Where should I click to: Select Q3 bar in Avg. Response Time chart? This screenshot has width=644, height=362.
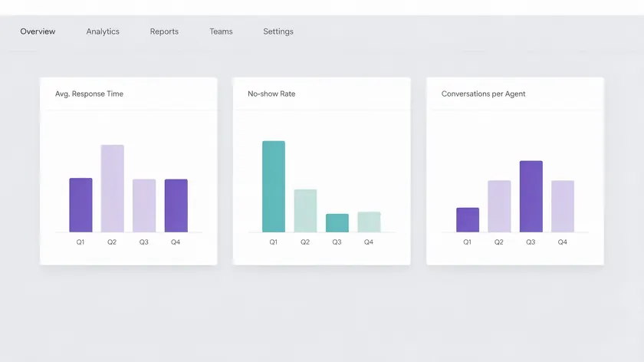coord(144,206)
